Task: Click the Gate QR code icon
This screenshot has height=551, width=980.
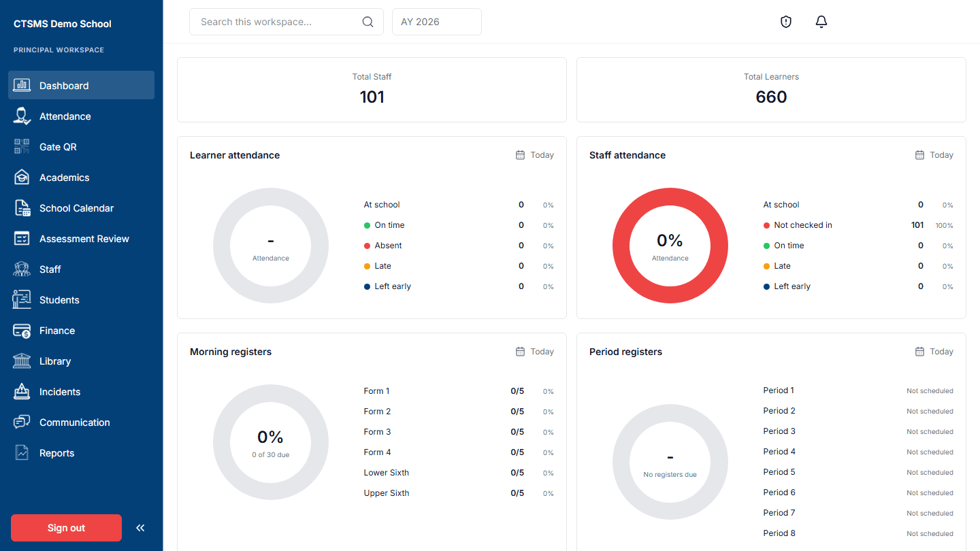Action: [x=22, y=146]
